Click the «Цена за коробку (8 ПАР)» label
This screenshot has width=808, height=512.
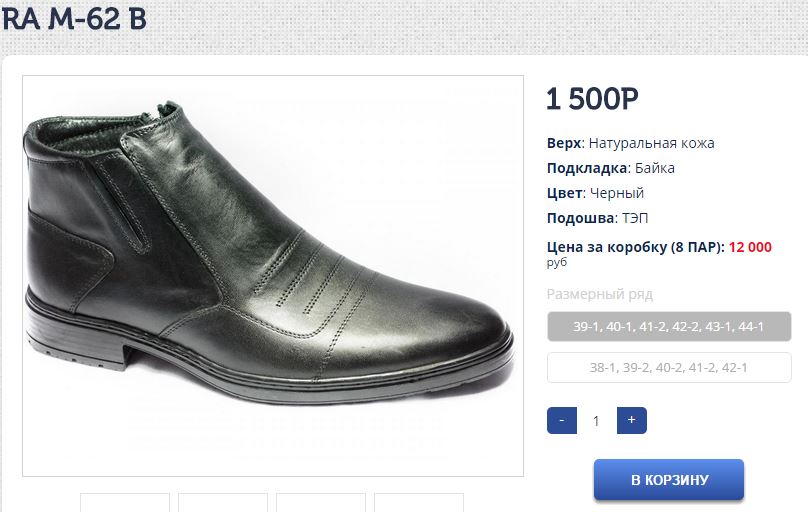[635, 247]
